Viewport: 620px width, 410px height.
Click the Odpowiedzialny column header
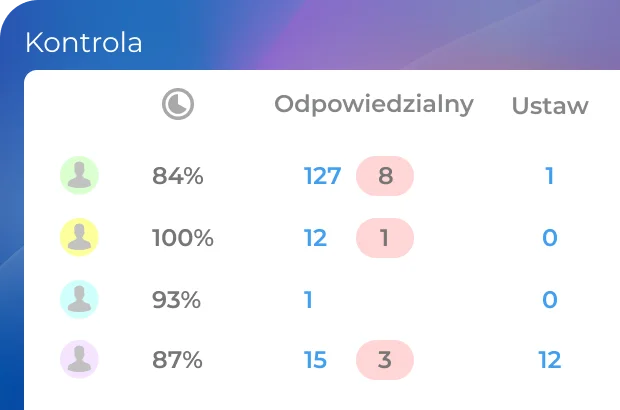pos(374,105)
